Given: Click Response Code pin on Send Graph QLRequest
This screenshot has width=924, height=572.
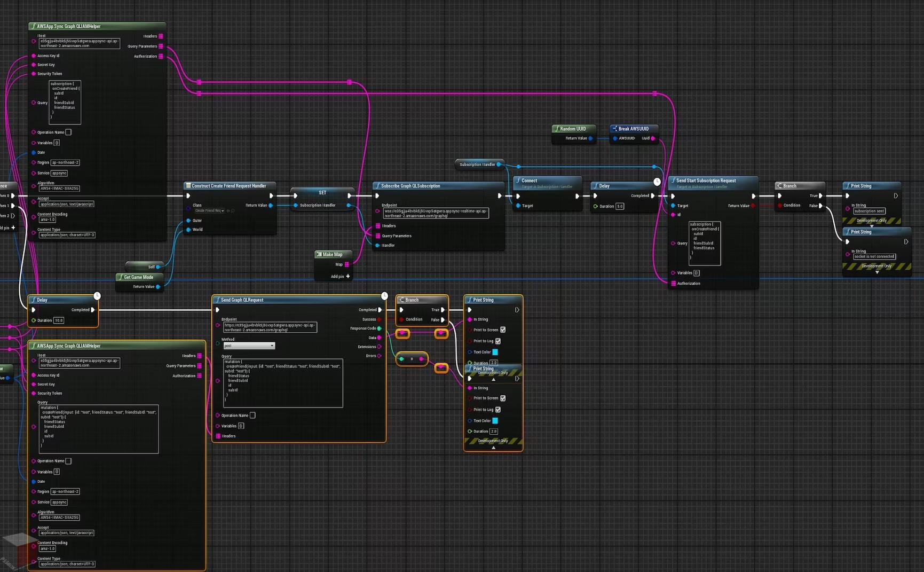Looking at the screenshot, I should [x=380, y=328].
